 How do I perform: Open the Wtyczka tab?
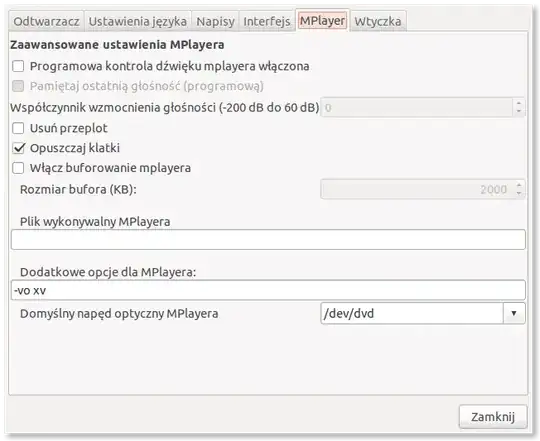click(378, 21)
